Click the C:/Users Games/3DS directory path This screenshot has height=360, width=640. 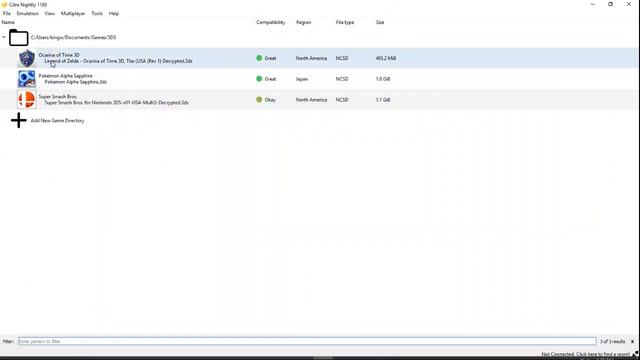73,38
